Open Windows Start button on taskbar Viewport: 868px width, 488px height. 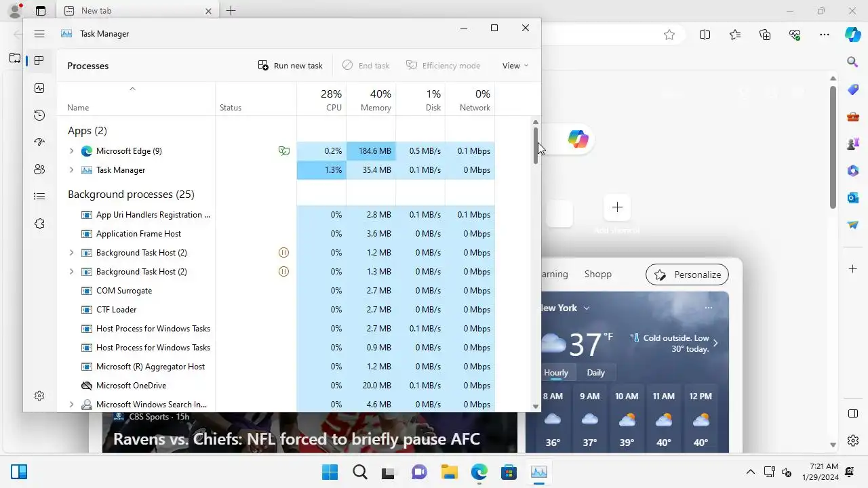[330, 472]
